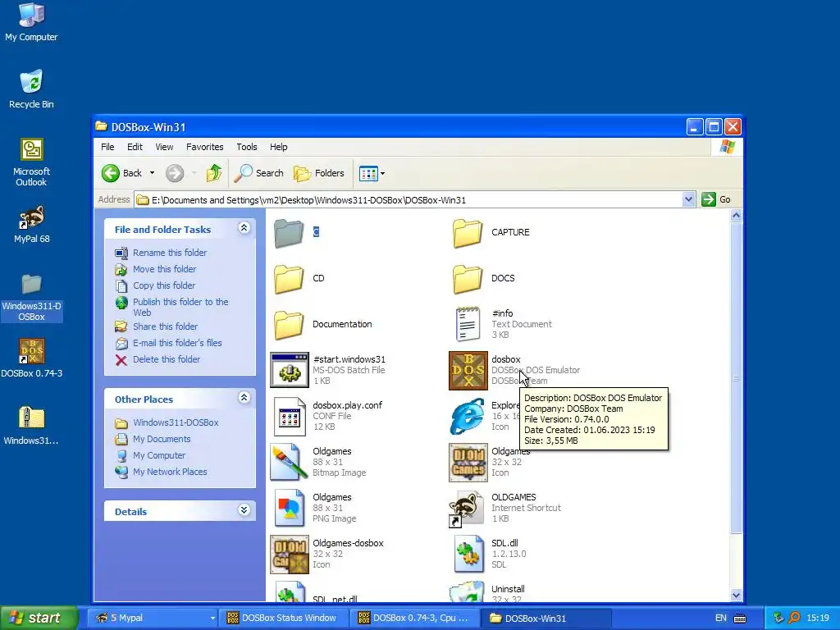840x630 pixels.
Task: Select the Windows31 zip archive on desktop
Action: (x=32, y=426)
